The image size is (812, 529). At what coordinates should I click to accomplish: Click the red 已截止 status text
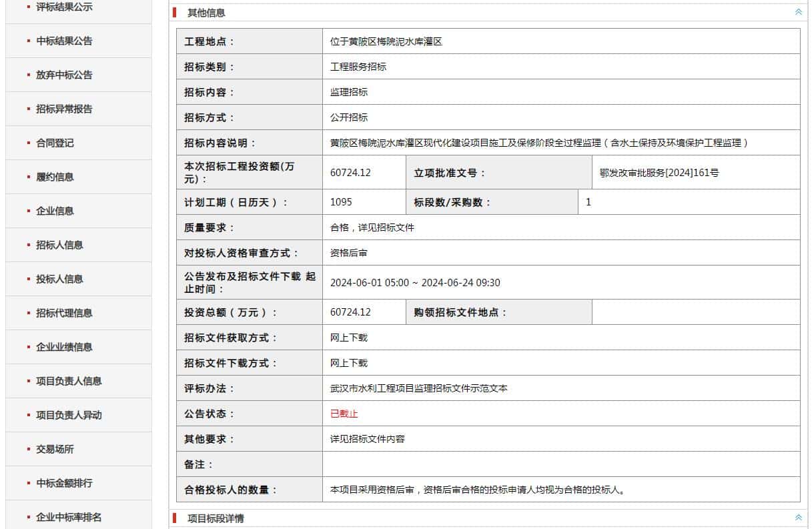[344, 414]
